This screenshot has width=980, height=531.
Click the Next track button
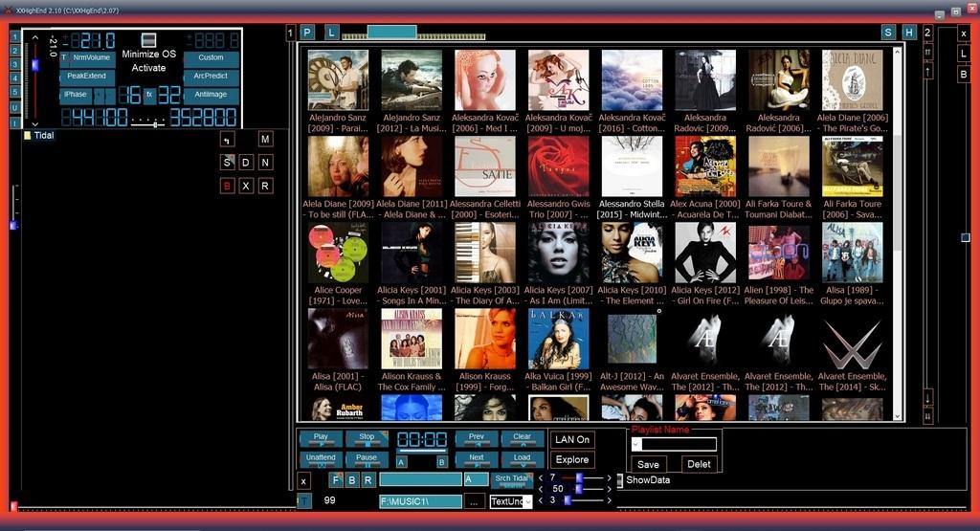(477, 460)
